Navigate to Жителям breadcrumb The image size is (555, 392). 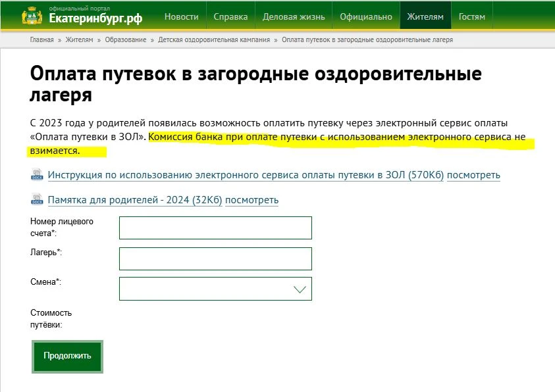tap(79, 40)
